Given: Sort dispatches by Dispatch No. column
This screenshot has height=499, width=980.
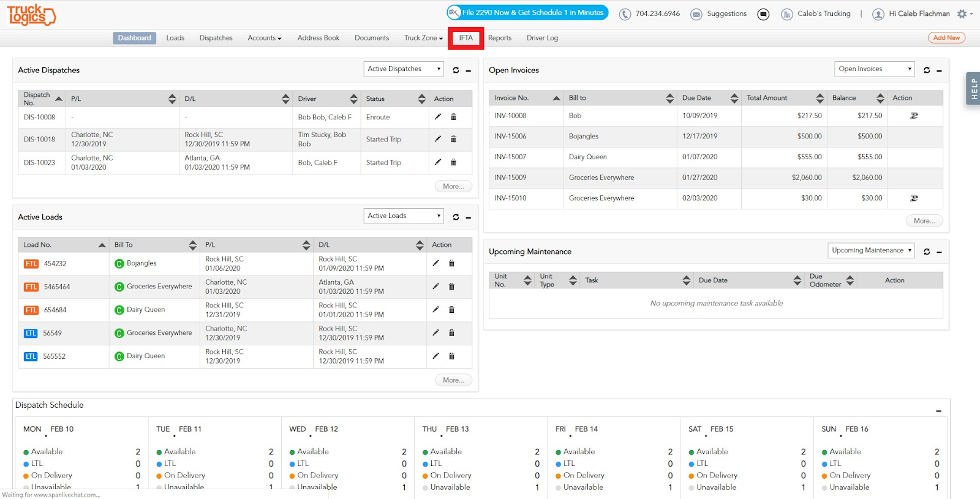Looking at the screenshot, I should pos(42,99).
